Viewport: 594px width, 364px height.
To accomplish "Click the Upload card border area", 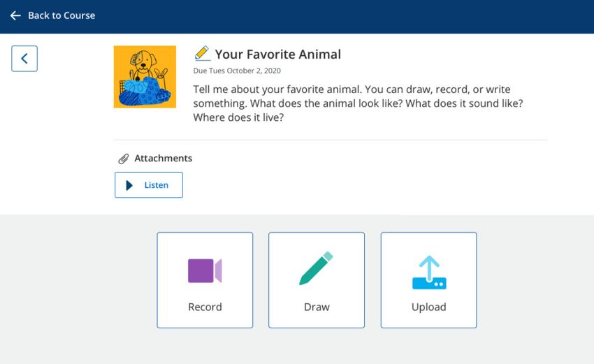I will [x=429, y=280].
